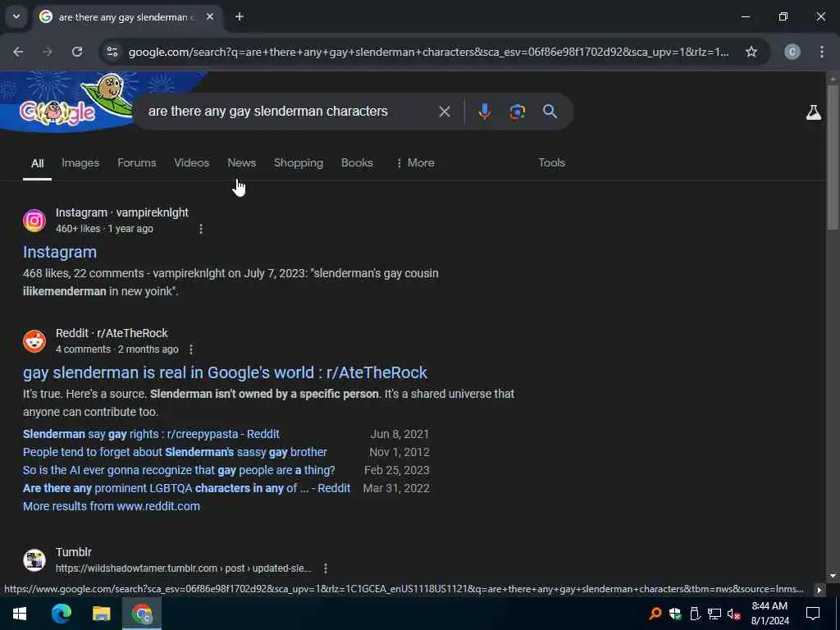Open 'gay slenderman is real' Reddit link
The width and height of the screenshot is (840, 630).
[225, 372]
